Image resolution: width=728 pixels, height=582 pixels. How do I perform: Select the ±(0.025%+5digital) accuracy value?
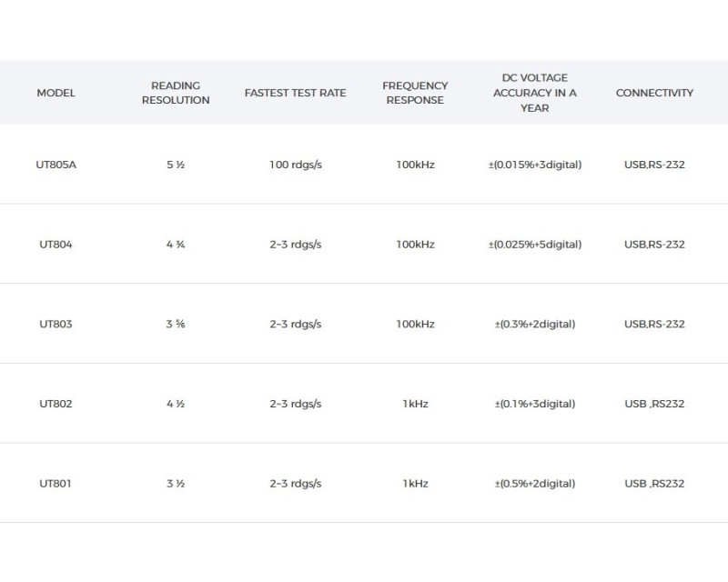(534, 245)
